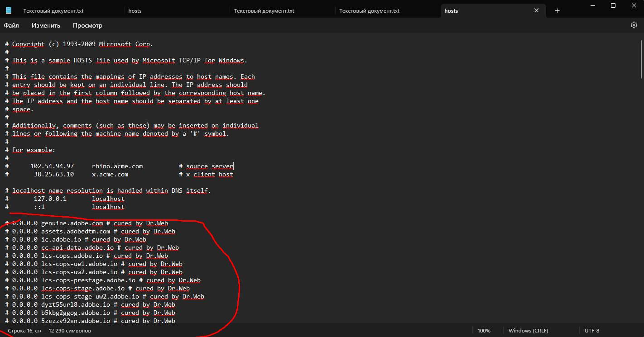Click the host name x.acme.com
This screenshot has width=644, height=337.
click(110, 174)
